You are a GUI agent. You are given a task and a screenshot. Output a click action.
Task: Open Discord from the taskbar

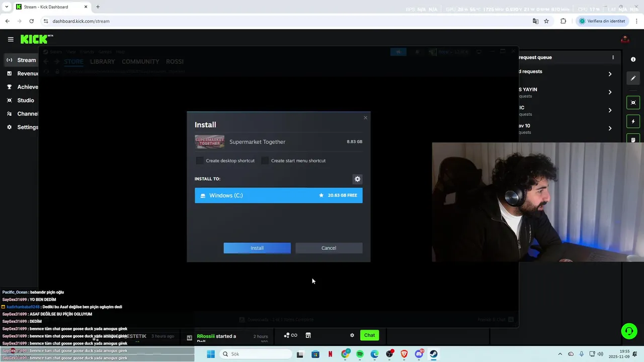click(419, 354)
